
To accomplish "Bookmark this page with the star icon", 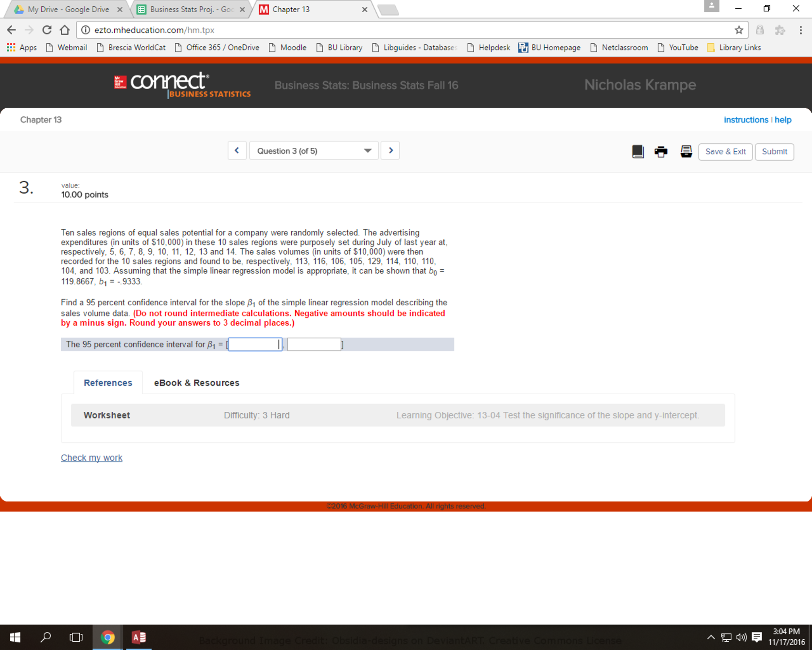I will pos(739,30).
